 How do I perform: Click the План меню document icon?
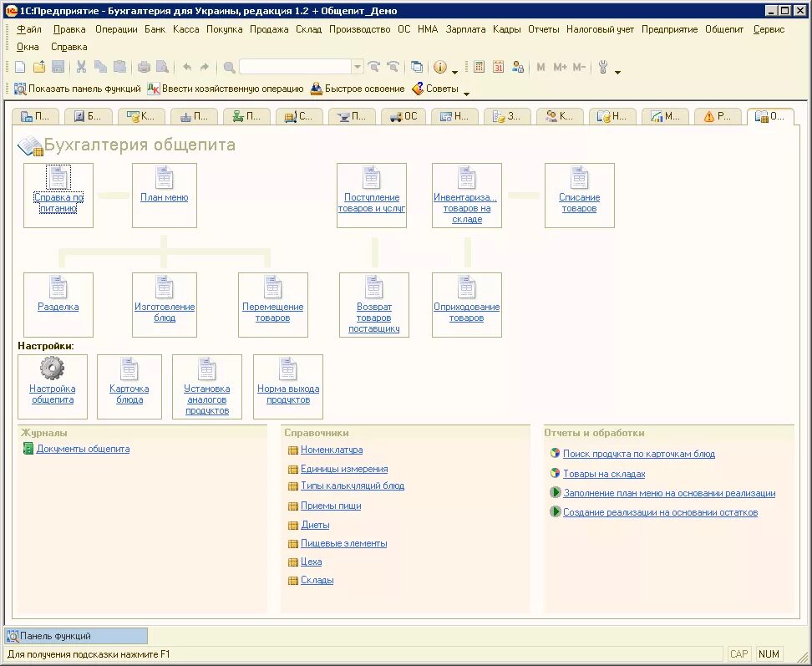coord(165,177)
